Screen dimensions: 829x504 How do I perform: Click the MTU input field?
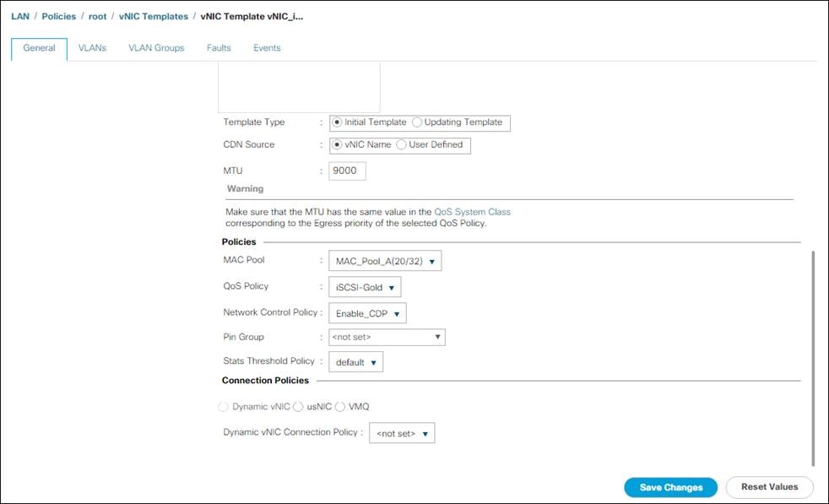tap(347, 171)
